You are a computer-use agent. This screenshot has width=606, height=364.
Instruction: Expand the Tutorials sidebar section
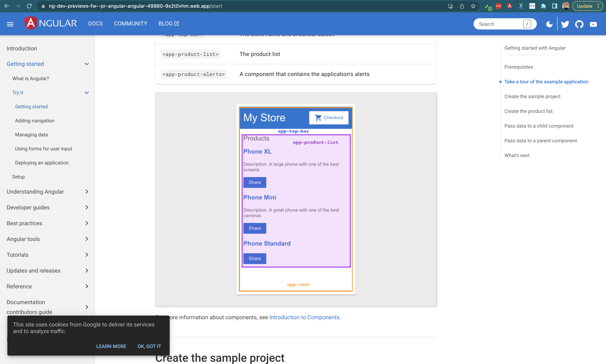87,255
